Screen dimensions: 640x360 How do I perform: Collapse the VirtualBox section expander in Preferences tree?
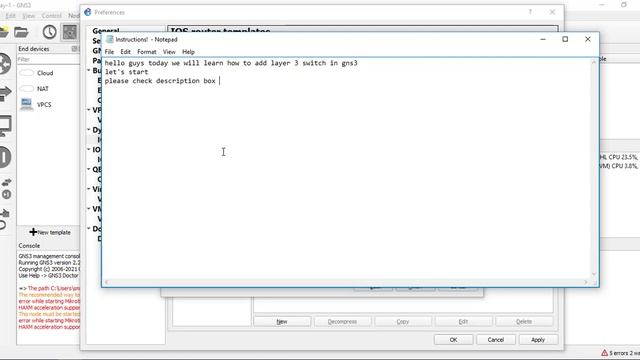pos(89,189)
